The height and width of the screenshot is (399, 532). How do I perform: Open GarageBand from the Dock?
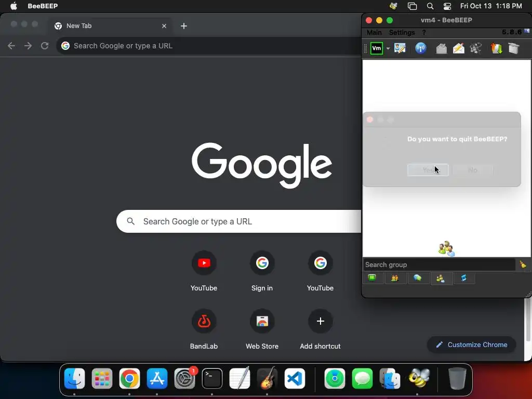click(x=267, y=378)
